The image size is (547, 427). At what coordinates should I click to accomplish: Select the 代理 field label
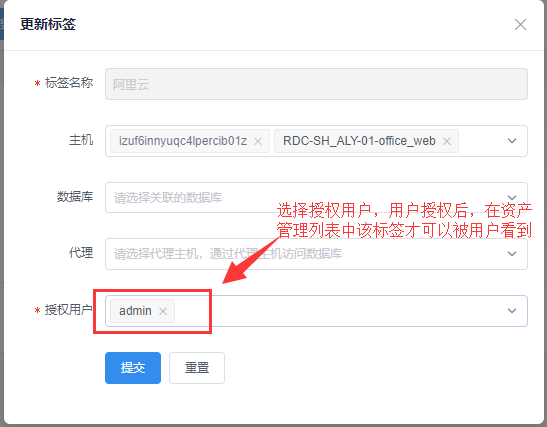81,253
